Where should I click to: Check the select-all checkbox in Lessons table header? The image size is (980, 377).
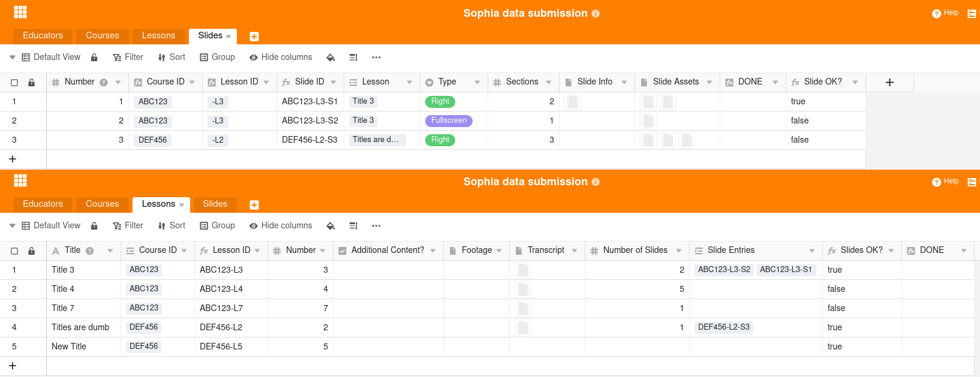(x=14, y=251)
